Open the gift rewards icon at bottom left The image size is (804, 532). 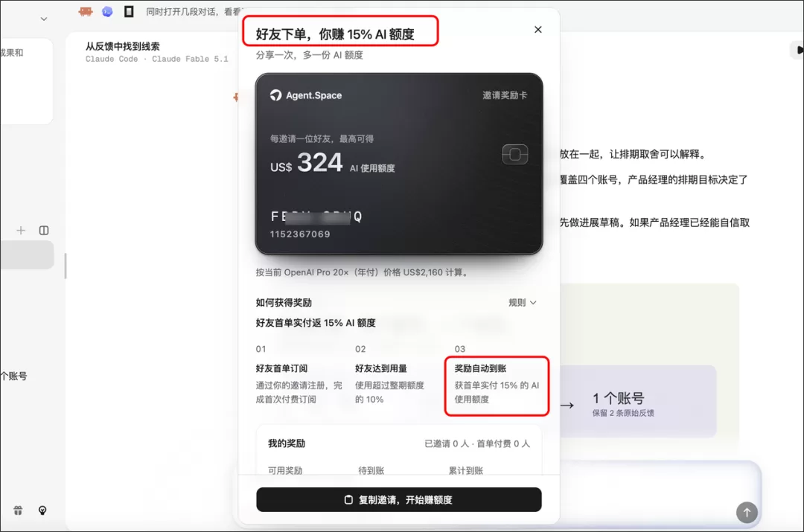click(18, 510)
